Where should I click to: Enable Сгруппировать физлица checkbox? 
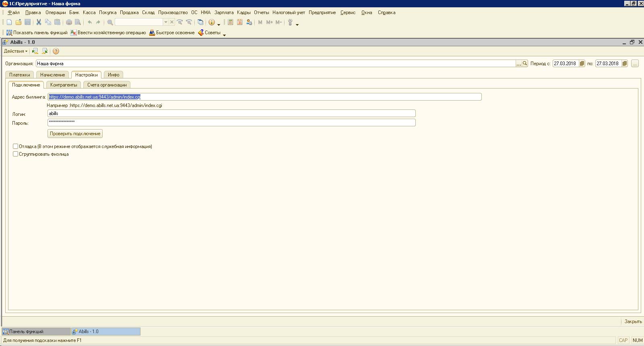coord(15,154)
